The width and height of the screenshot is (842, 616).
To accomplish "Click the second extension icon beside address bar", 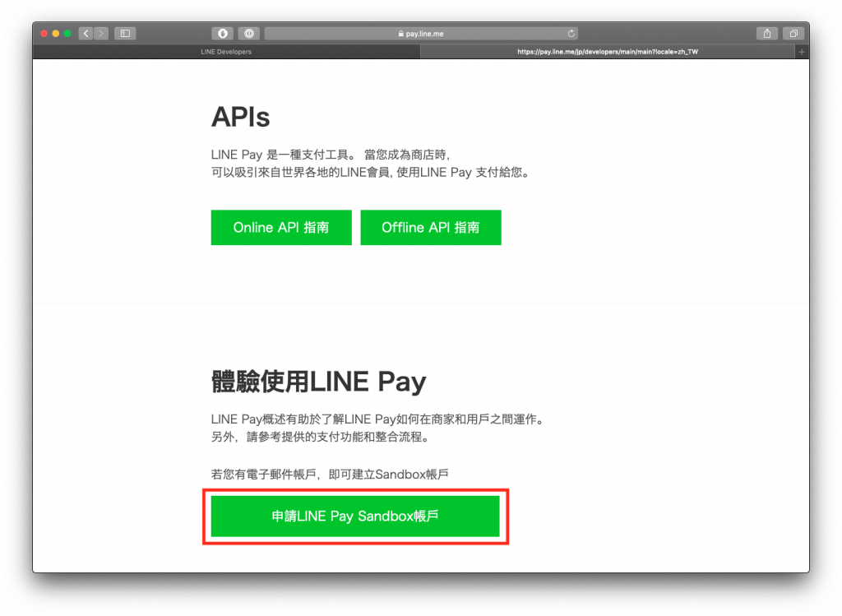I will [x=249, y=33].
